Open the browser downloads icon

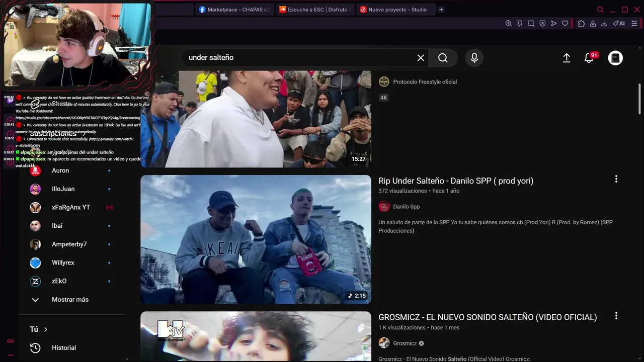[604, 24]
